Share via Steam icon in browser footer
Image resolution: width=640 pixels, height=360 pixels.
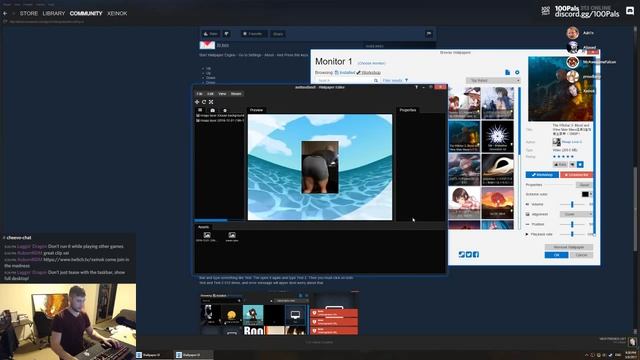point(462,254)
